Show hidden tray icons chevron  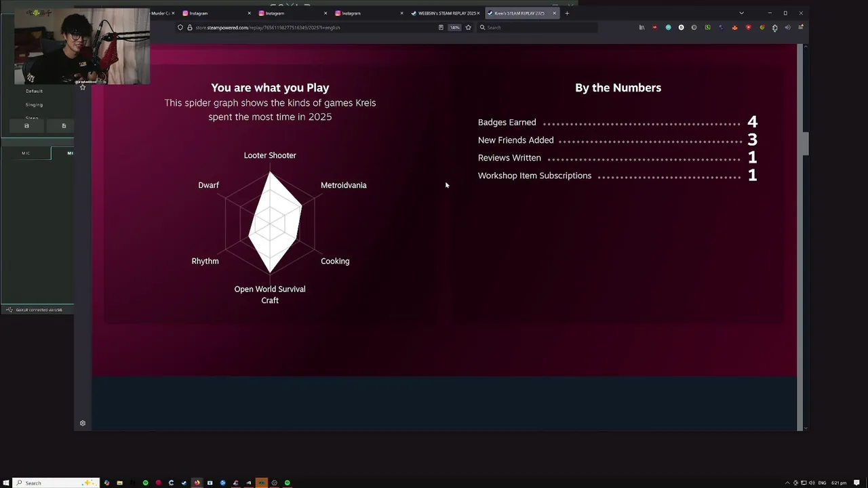(x=788, y=483)
